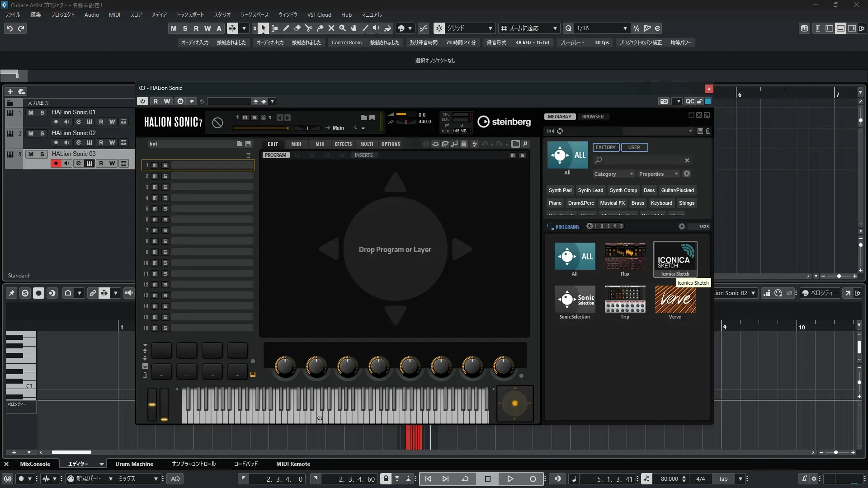Select the Zoom magnifier tool
Image resolution: width=868 pixels, height=488 pixels.
coord(343,28)
